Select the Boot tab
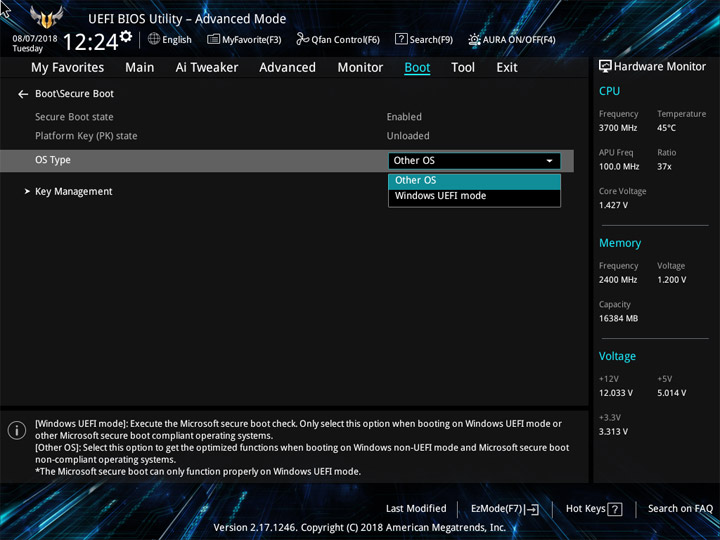This screenshot has width=720, height=540. point(417,68)
